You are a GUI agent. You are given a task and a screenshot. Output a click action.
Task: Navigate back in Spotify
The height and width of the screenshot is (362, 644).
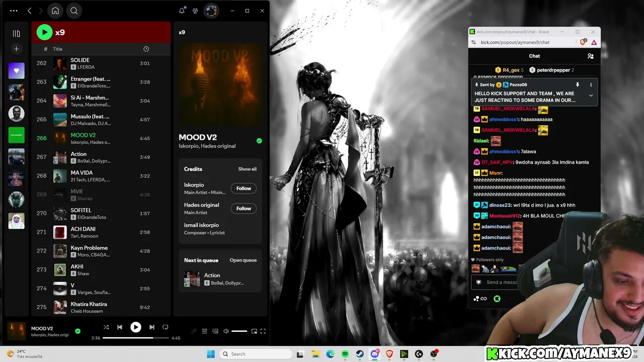29,11
